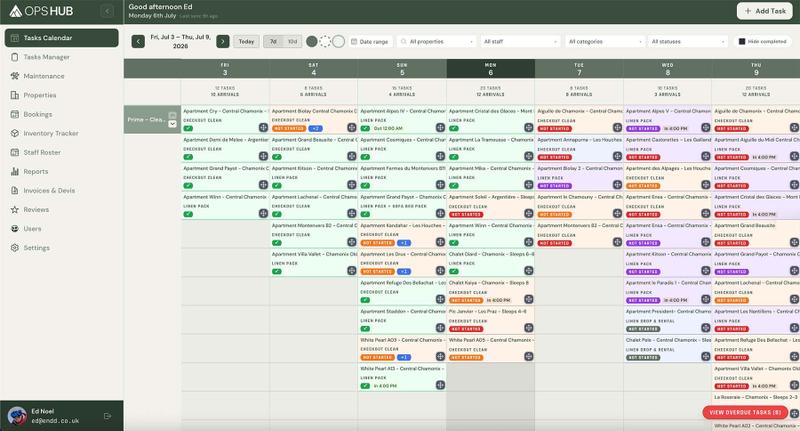This screenshot has height=431, width=800.
Task: Click Ed Noel's profile avatar
Action: point(17,416)
